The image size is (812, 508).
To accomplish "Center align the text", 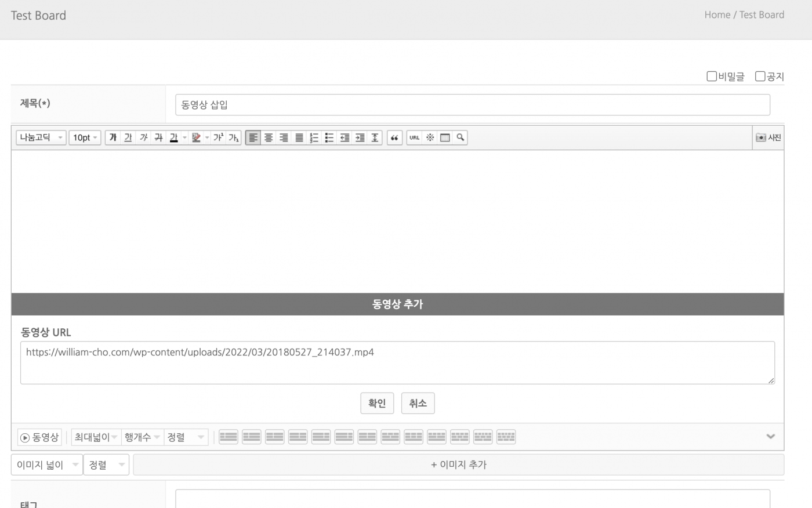I will point(269,137).
